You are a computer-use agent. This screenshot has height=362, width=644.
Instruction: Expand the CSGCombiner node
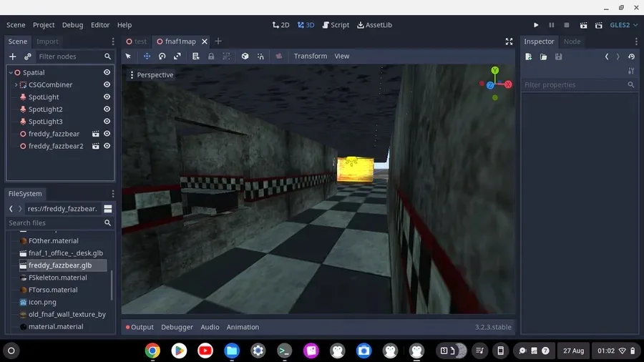click(16, 85)
